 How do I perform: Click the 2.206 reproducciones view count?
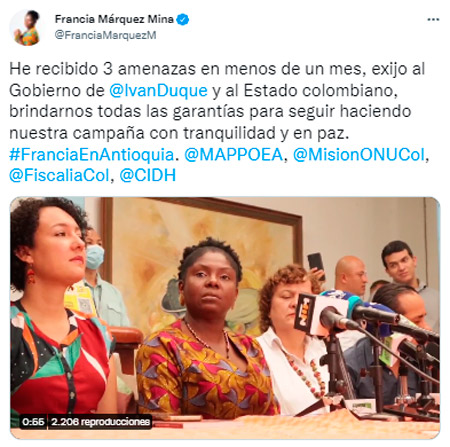(100, 422)
